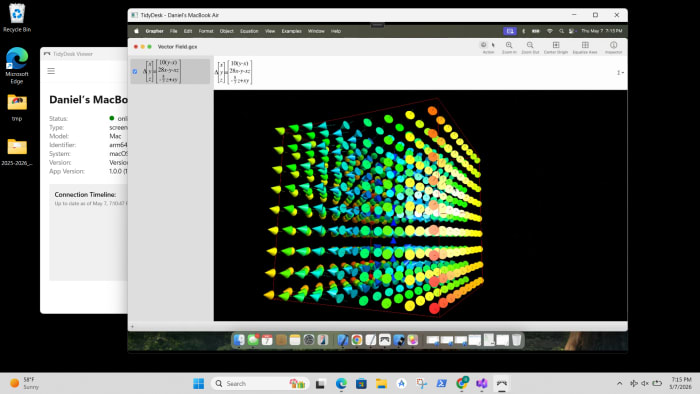Viewport: 700px width, 394px height.
Task: Open Recycle Bin on the desktop
Action: (17, 18)
